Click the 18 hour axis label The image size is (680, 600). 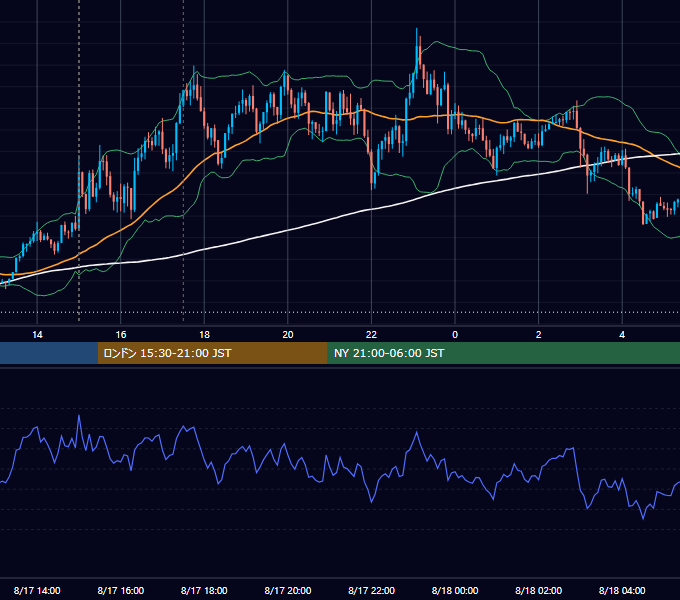tap(204, 335)
